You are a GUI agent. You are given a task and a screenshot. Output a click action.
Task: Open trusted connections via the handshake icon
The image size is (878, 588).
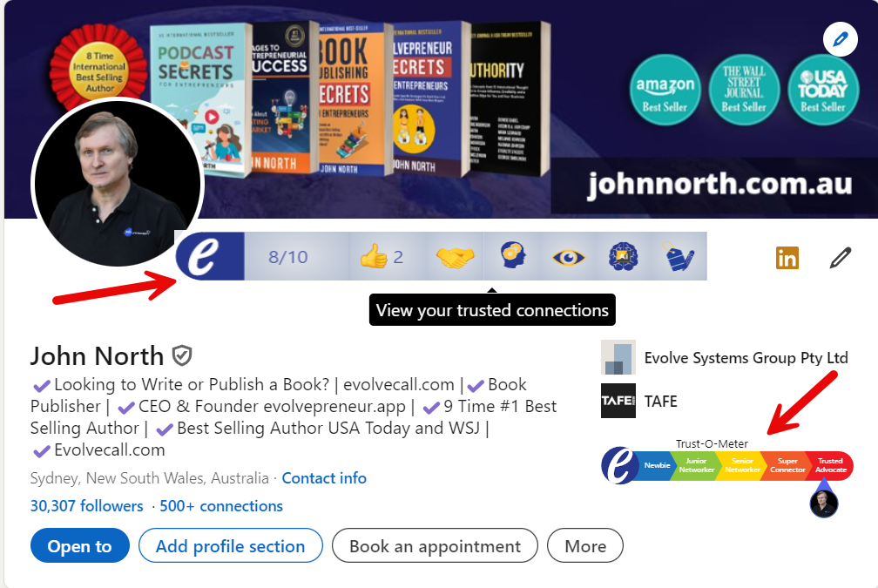point(455,257)
